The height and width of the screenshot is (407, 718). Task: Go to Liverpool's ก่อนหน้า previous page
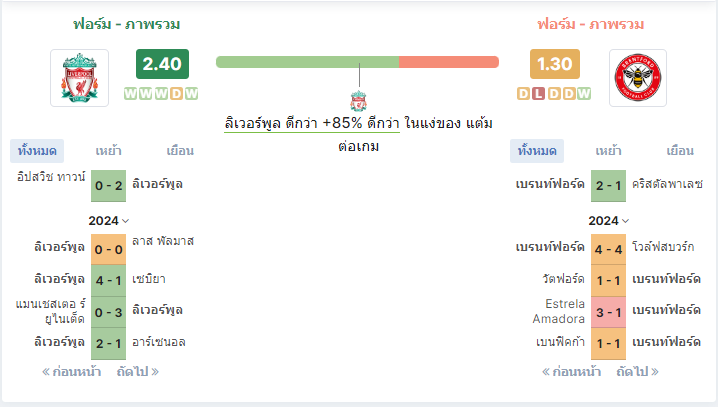71,371
